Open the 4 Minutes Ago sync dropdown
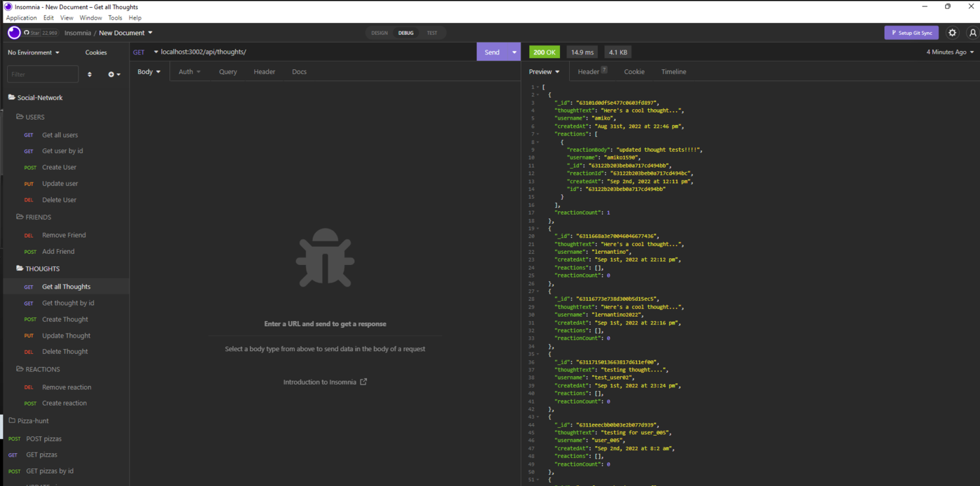Image resolution: width=980 pixels, height=486 pixels. (x=948, y=52)
